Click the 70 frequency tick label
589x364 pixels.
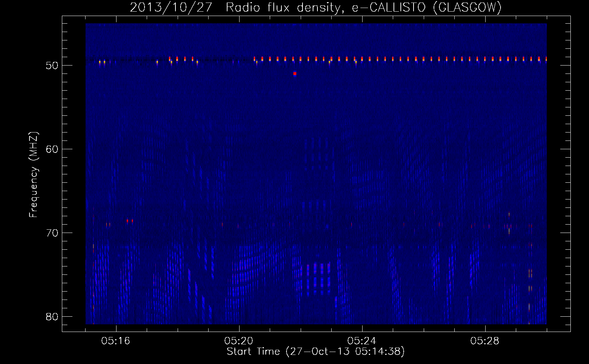(x=52, y=233)
